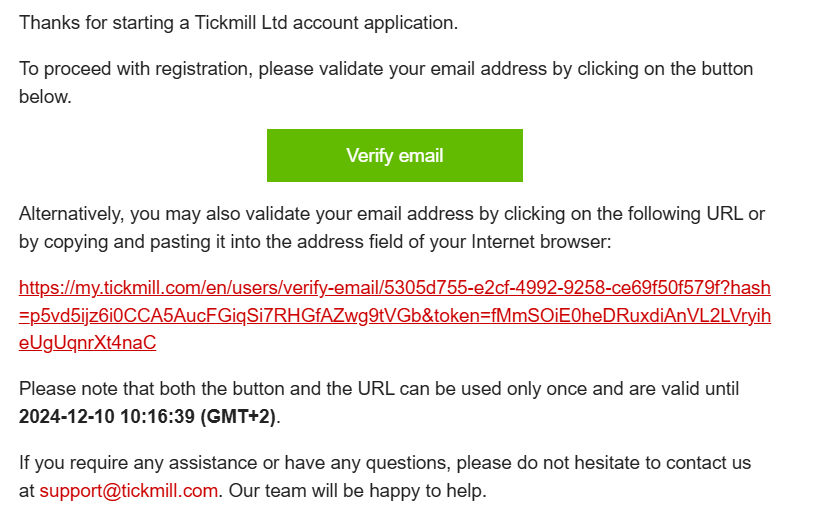Click the "contact us" words
Screen dimensions: 818x512
point(713,463)
